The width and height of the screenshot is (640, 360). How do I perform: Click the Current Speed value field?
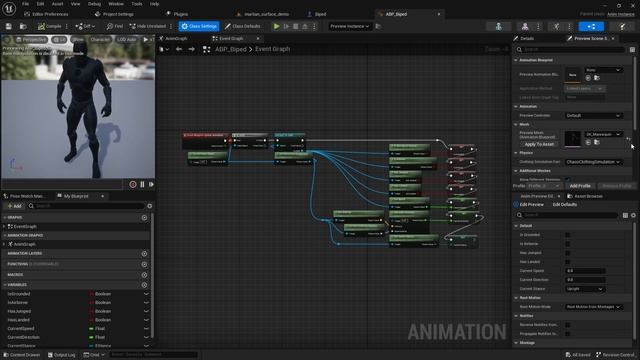[x=585, y=271]
